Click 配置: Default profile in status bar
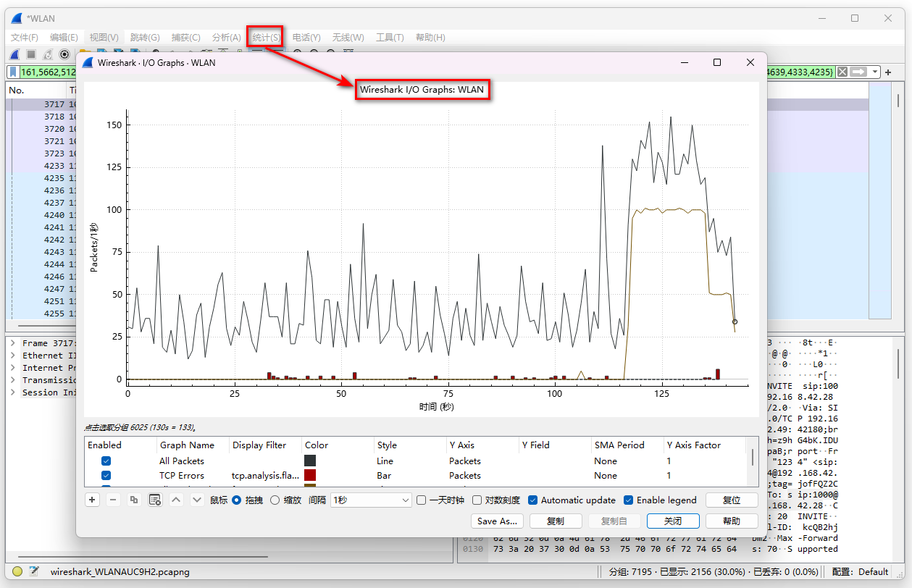 pos(860,571)
